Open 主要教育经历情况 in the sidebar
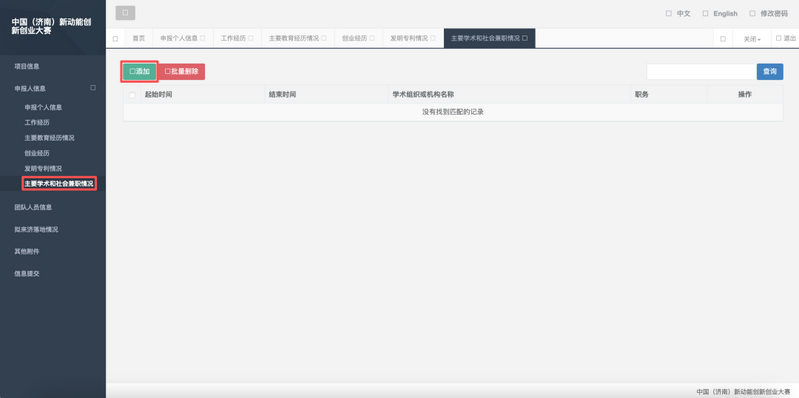The image size is (799, 398). point(49,138)
